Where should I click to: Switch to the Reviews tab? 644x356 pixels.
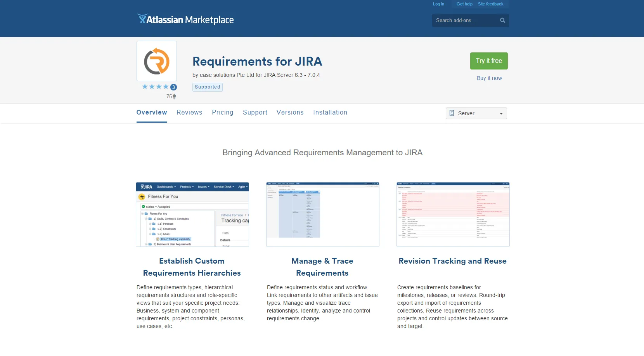point(189,112)
